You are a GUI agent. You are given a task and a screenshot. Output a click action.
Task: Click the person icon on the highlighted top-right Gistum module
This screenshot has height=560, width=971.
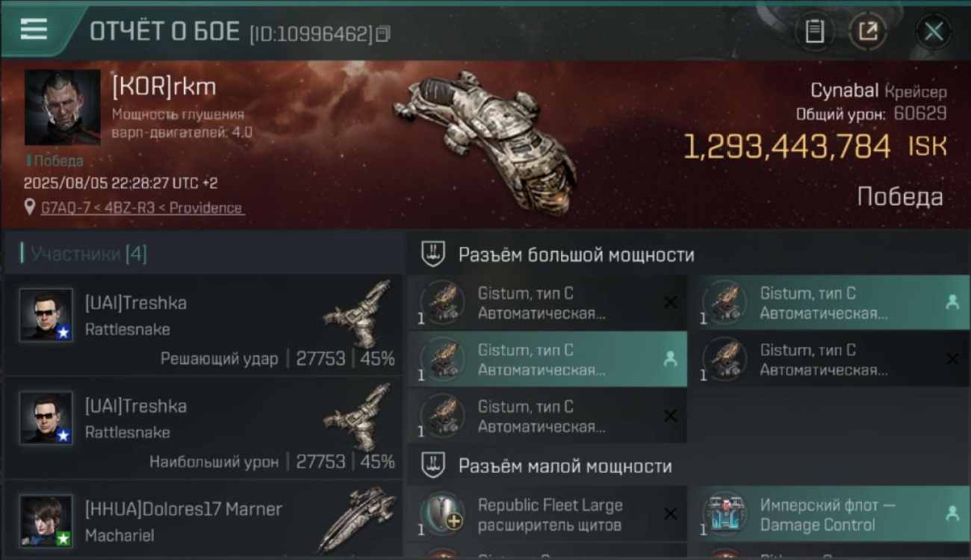[x=952, y=302]
